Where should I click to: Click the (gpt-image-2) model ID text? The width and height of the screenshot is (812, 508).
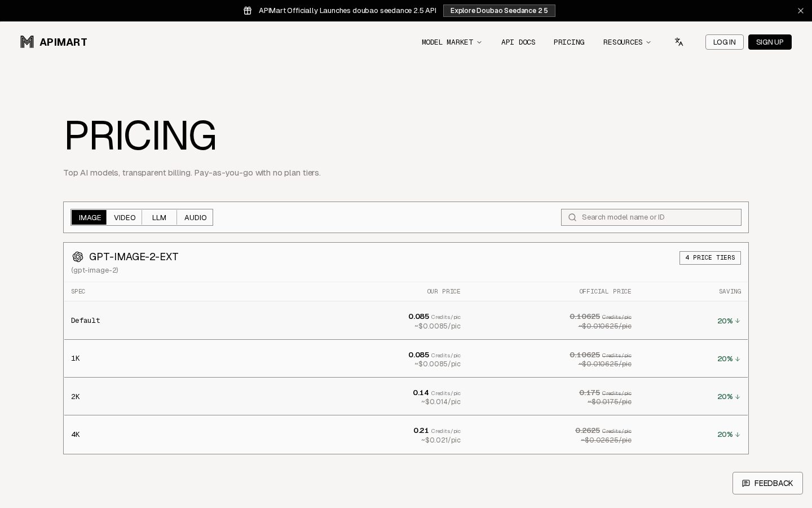95,270
